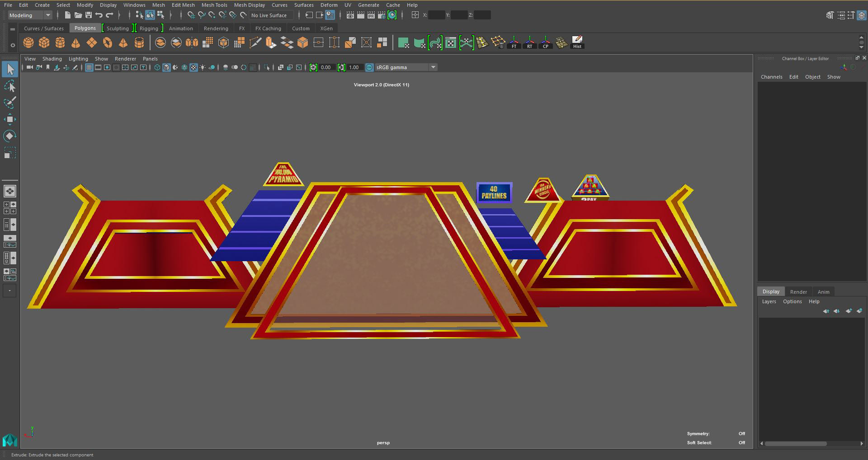Click the Redo arrow icon
The height and width of the screenshot is (460, 868).
coord(109,15)
